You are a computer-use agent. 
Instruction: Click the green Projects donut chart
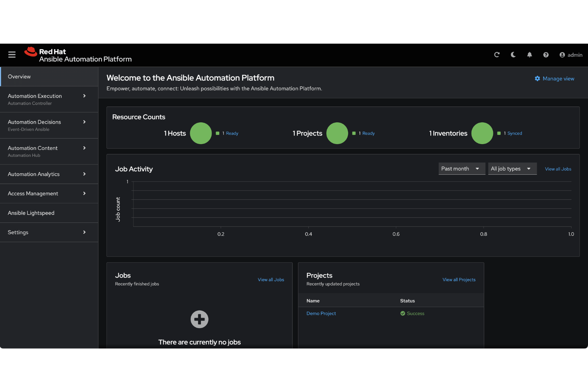point(337,133)
